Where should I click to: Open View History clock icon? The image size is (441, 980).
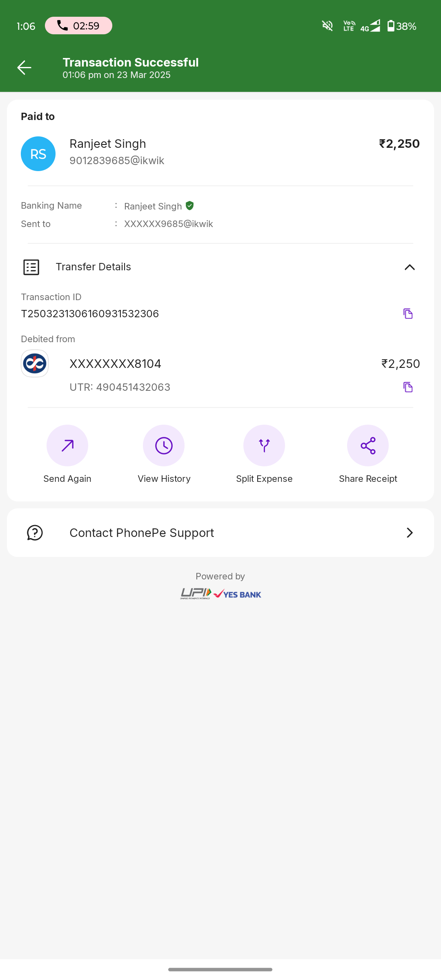[164, 445]
